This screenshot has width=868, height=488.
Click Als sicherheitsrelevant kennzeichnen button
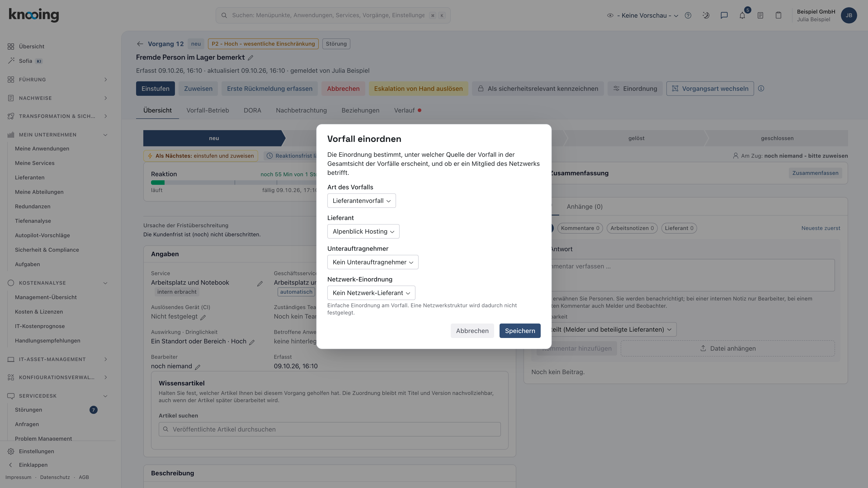click(538, 89)
